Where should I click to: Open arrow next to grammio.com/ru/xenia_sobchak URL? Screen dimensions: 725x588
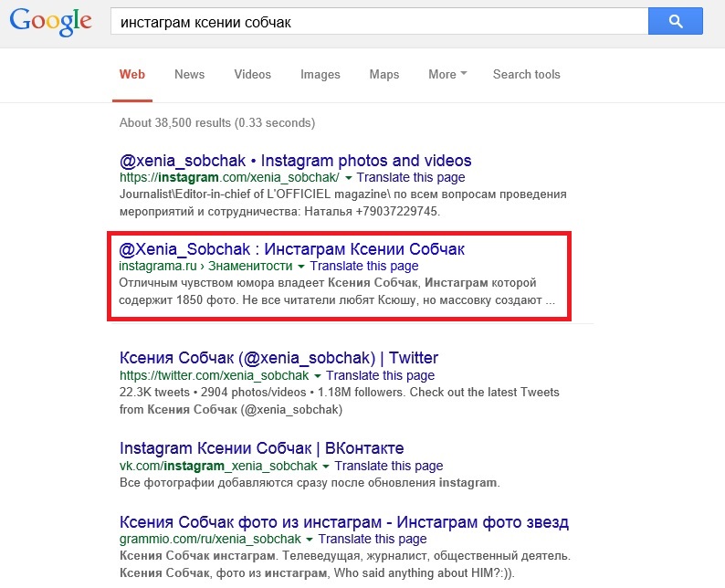point(310,540)
